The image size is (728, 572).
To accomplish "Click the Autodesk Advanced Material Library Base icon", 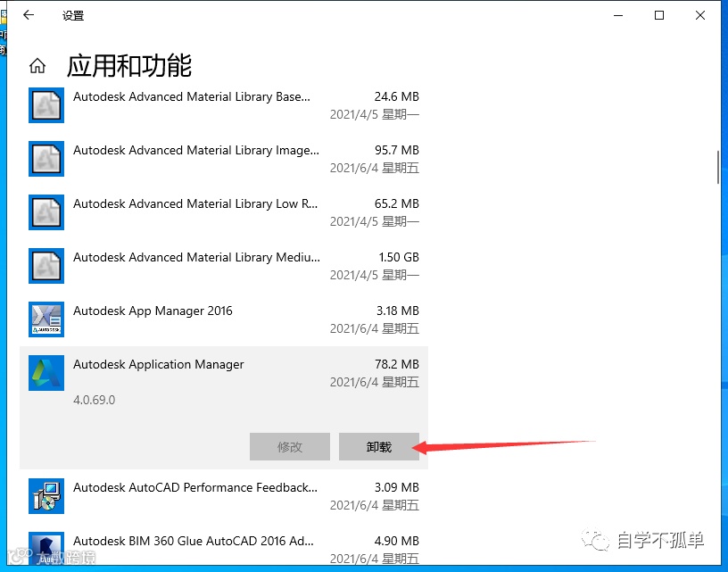I will (46, 105).
